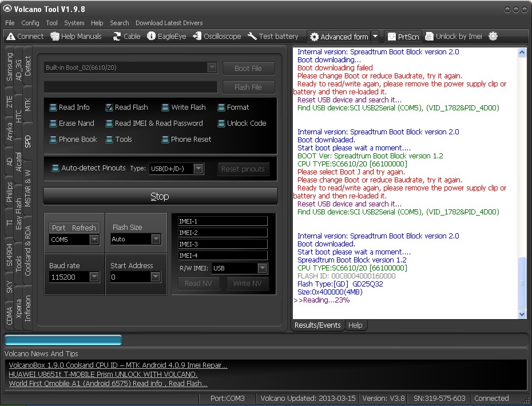Open the Flash Size Auto dropdown
Image resolution: width=532 pixels, height=406 pixels.
coord(156,239)
